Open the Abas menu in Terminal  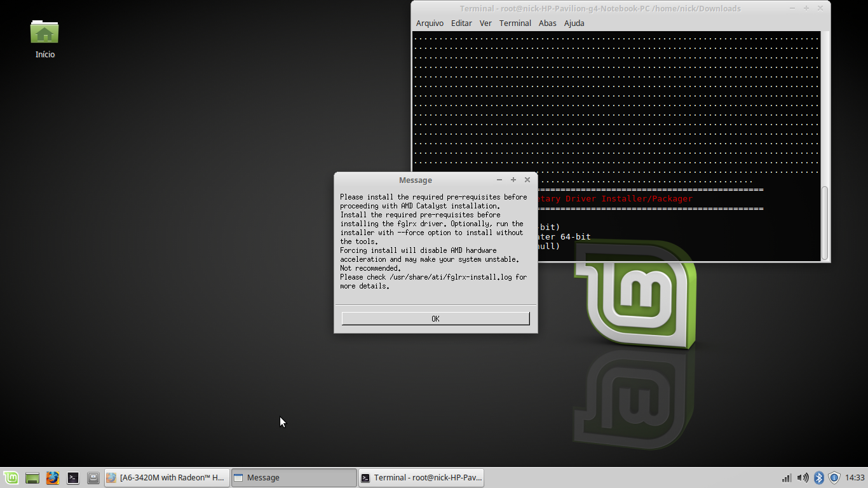[547, 23]
